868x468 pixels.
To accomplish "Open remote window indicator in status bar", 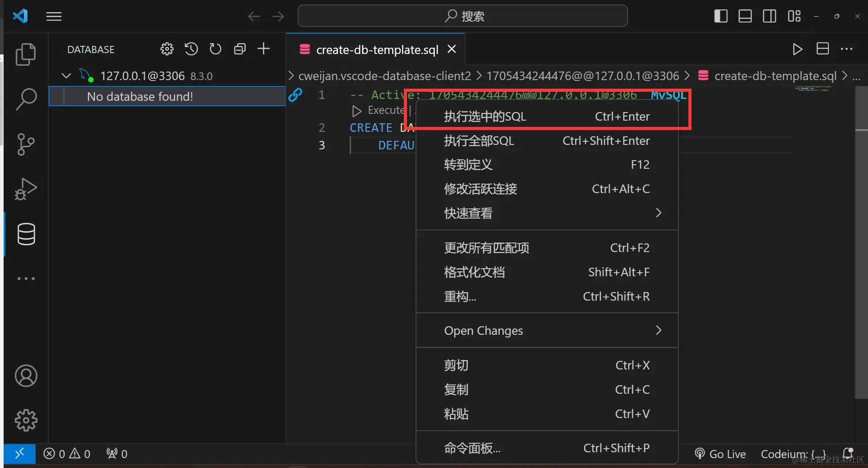I will 19,454.
